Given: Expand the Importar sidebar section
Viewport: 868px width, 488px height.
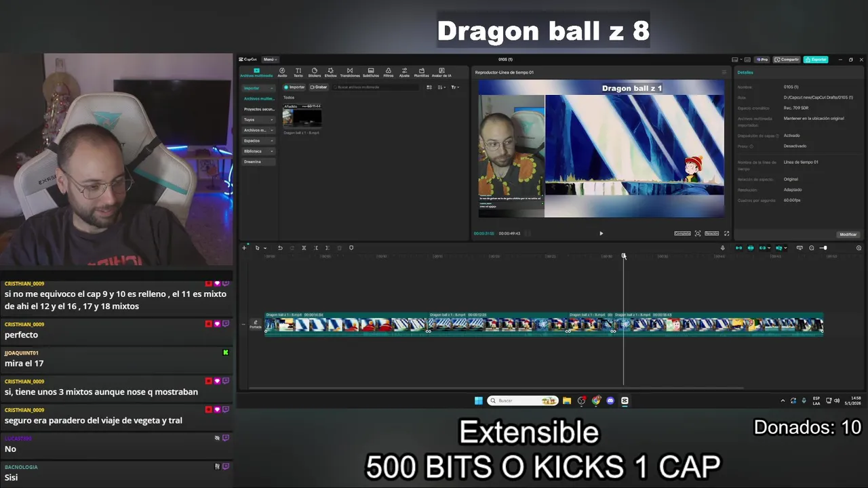Looking at the screenshot, I should pyautogui.click(x=258, y=88).
